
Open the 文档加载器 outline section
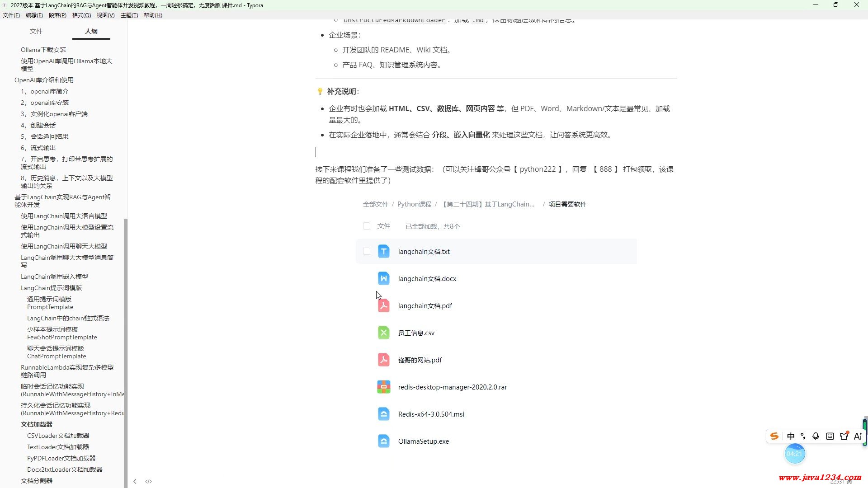(37, 424)
